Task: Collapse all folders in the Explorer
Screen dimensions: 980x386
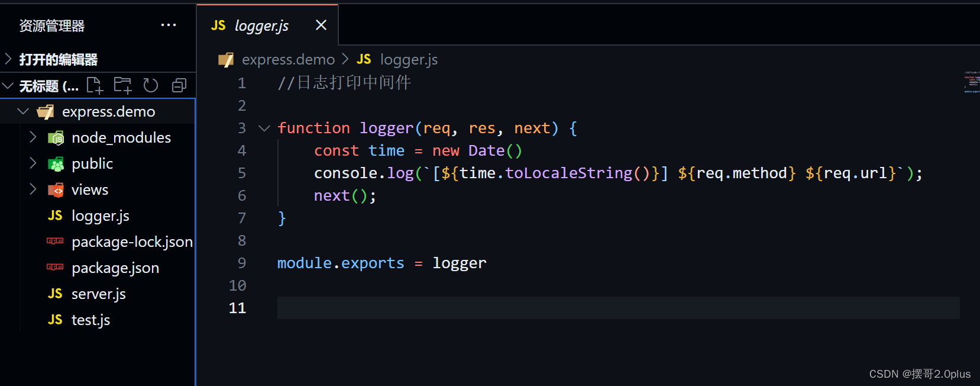Action: [x=179, y=86]
